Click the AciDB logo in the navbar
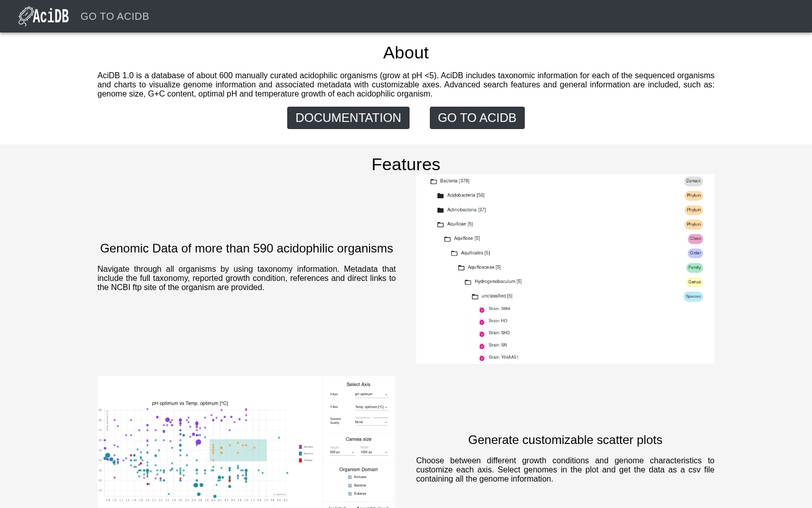Screen dimensions: 812x508 [44, 16]
